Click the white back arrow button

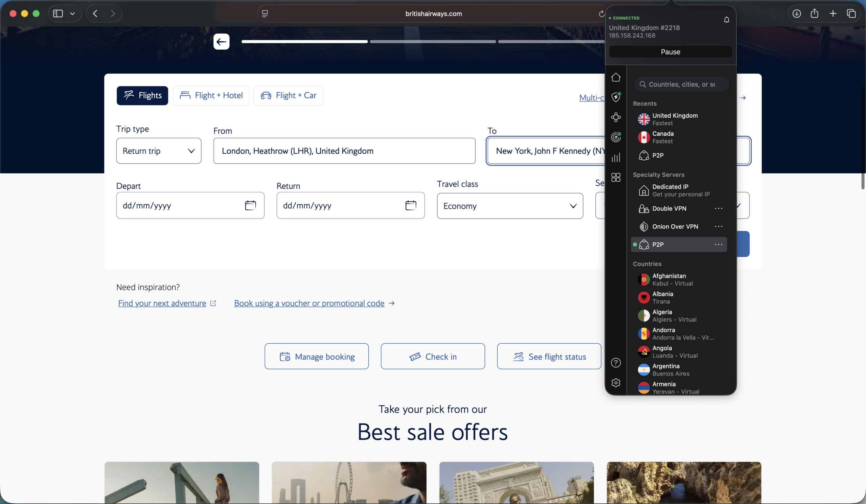[221, 42]
